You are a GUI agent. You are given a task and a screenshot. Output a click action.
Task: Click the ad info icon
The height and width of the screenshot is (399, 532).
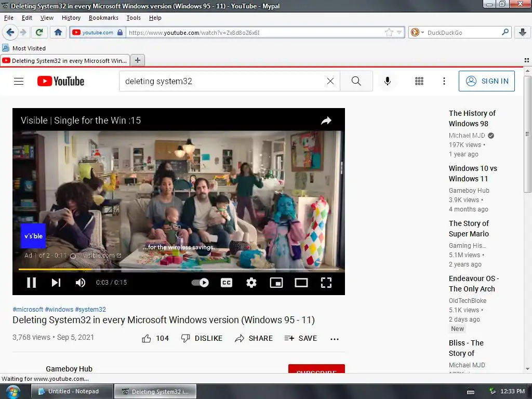[x=73, y=256]
